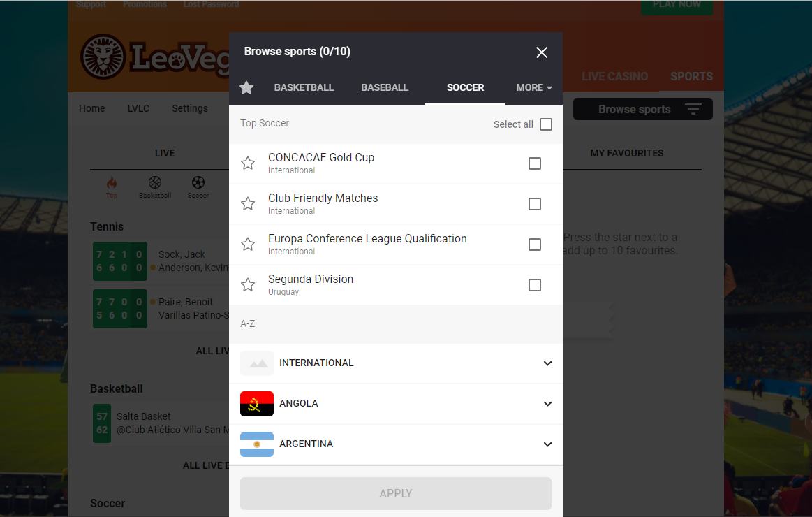Viewport: 812px width, 517px height.
Task: Open the Paire, Benoit tennis match
Action: (161, 309)
